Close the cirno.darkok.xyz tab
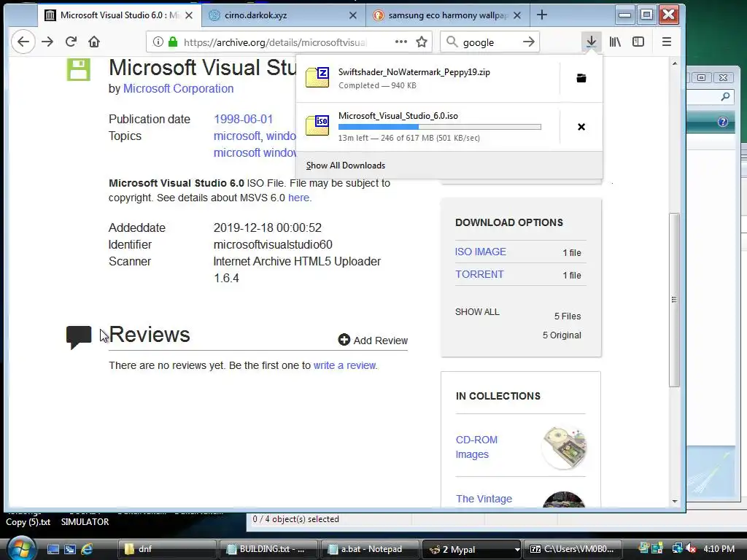 (x=353, y=15)
